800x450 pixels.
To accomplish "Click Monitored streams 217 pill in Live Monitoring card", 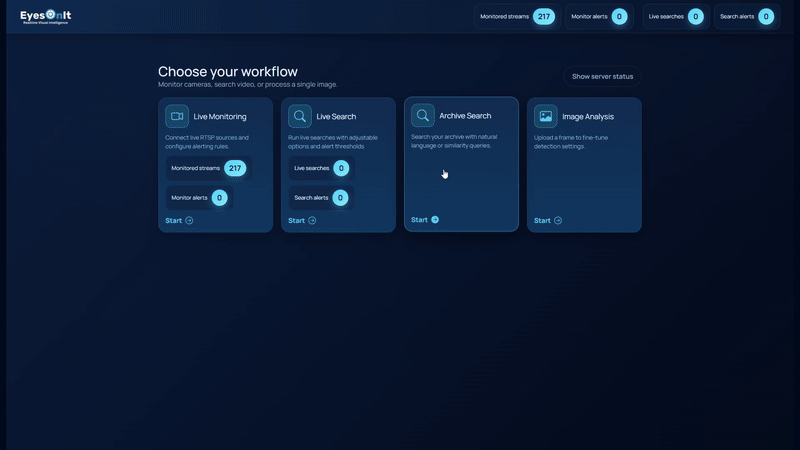I will pos(207,168).
